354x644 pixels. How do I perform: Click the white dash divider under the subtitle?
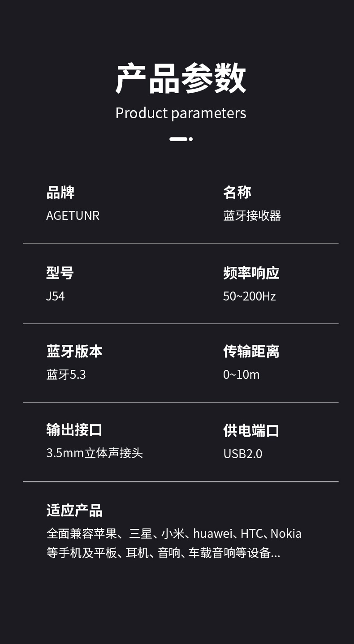click(x=181, y=139)
